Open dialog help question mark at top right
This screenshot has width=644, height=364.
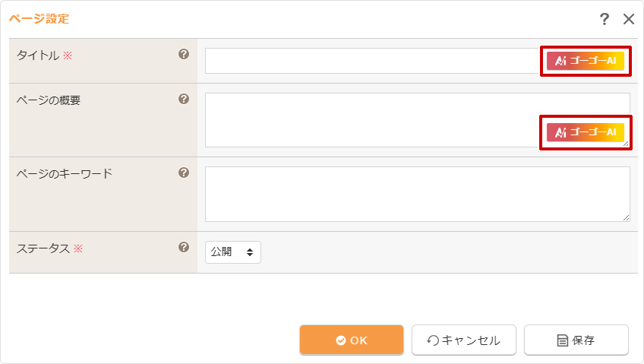(x=605, y=20)
